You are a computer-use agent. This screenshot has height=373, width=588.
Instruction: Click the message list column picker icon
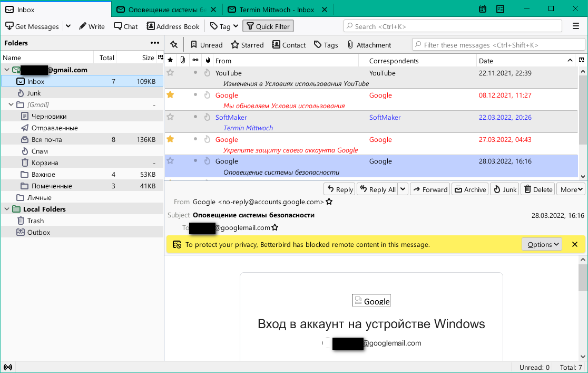coord(582,60)
